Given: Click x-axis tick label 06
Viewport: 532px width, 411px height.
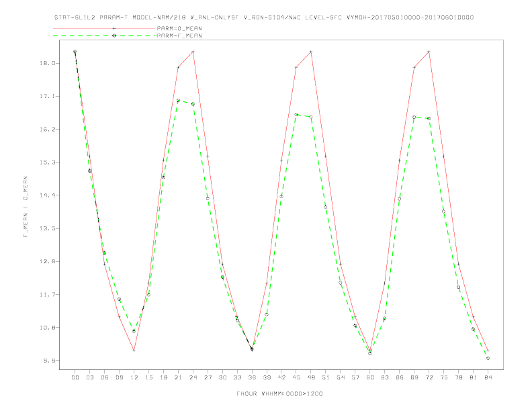Looking at the screenshot, I should tap(105, 377).
